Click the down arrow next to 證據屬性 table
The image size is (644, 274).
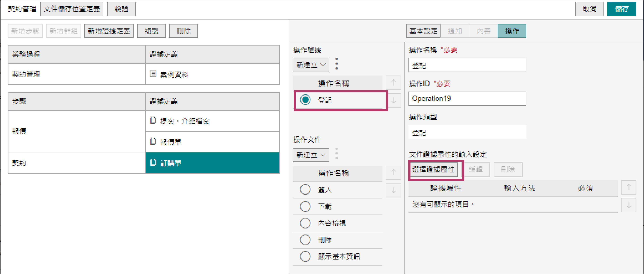coord(628,205)
